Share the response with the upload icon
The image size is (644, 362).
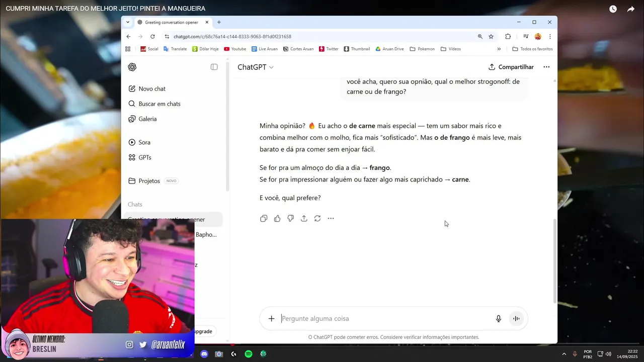[x=304, y=218]
